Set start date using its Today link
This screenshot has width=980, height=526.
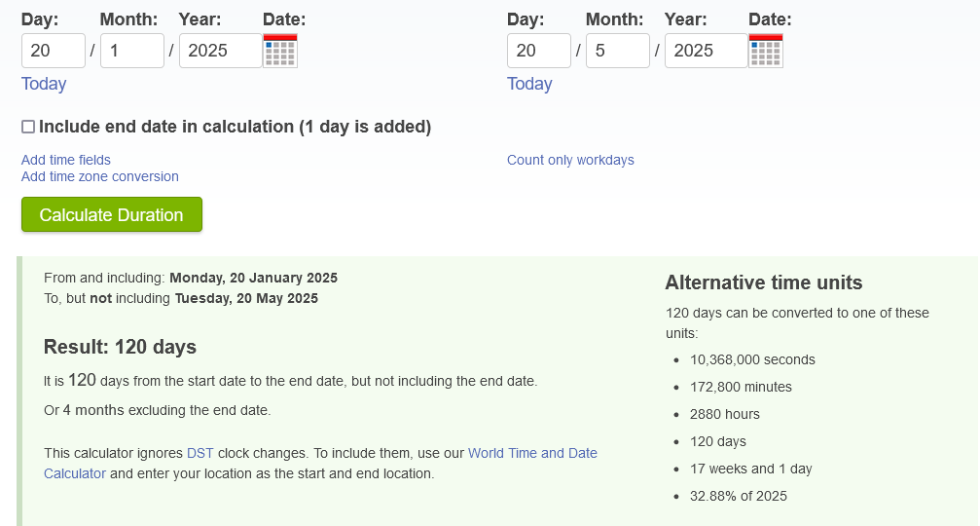click(x=44, y=84)
